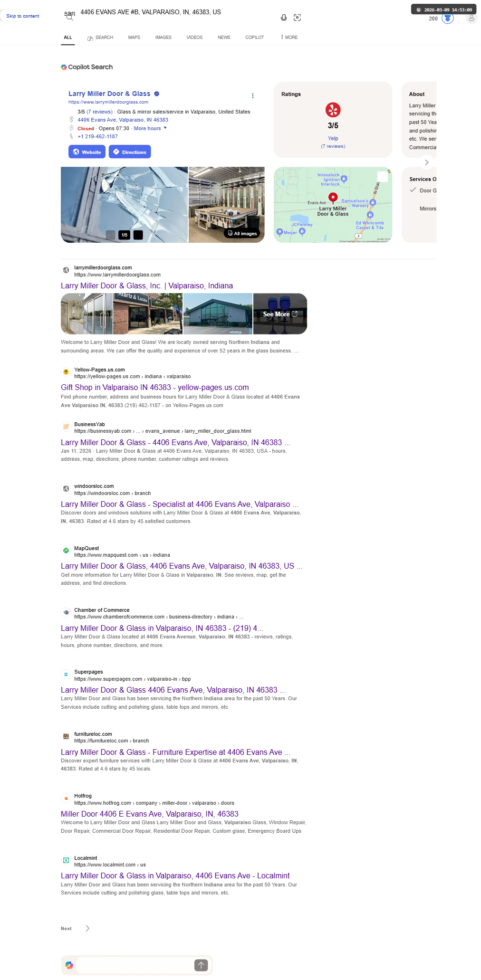Click the Copilot chat input field
Viewport: 481px width, 980px height.
point(135,965)
